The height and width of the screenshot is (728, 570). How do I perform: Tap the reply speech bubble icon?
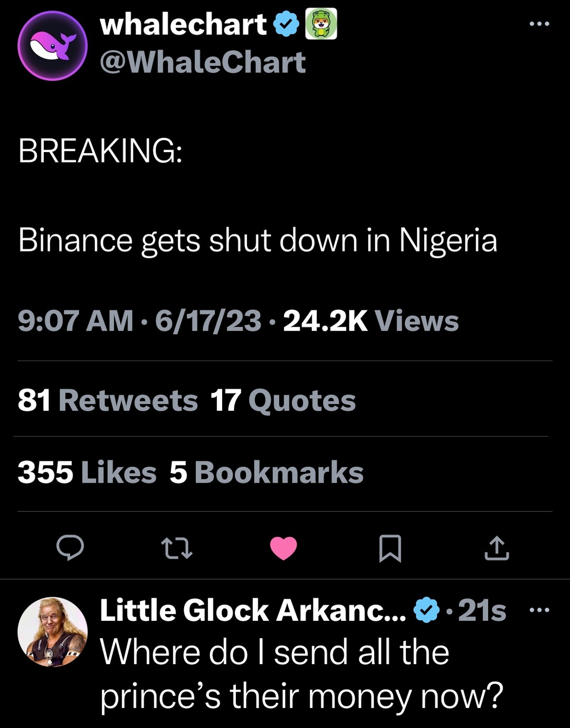coord(70,547)
